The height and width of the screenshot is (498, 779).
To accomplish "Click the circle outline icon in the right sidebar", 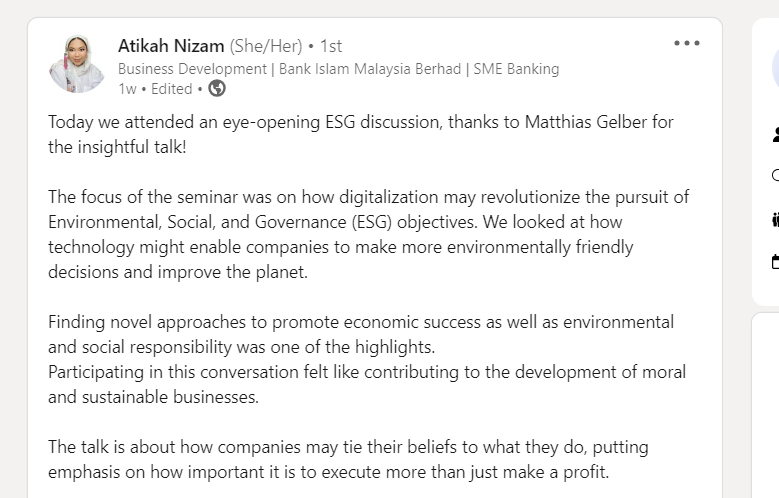I will 775,175.
